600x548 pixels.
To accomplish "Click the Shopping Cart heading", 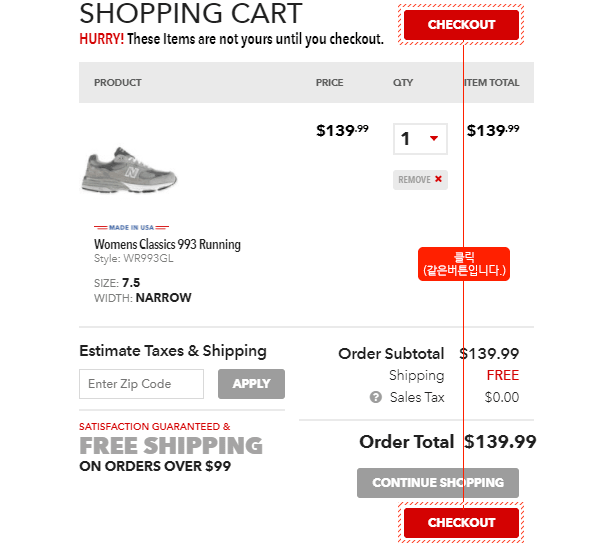I will coord(190,14).
